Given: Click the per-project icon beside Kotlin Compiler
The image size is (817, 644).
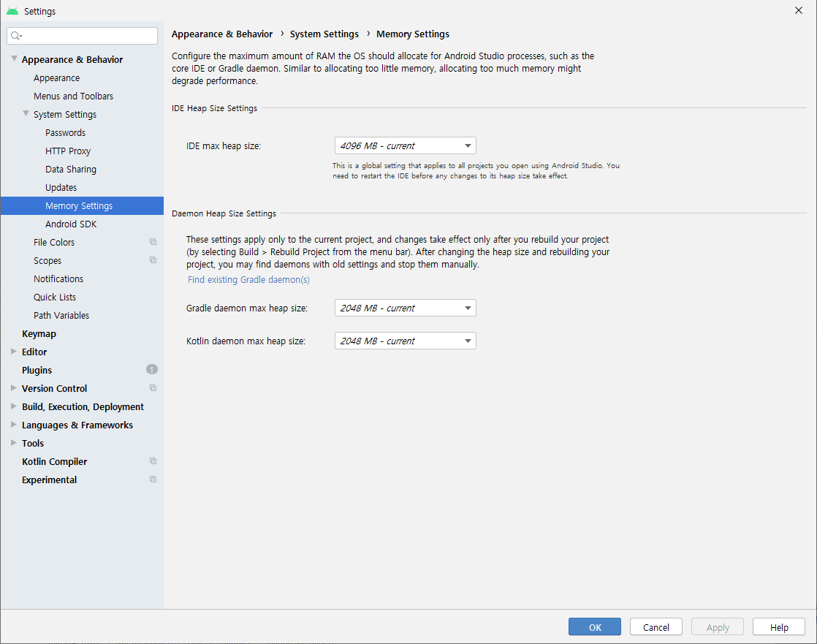Looking at the screenshot, I should pos(153,461).
